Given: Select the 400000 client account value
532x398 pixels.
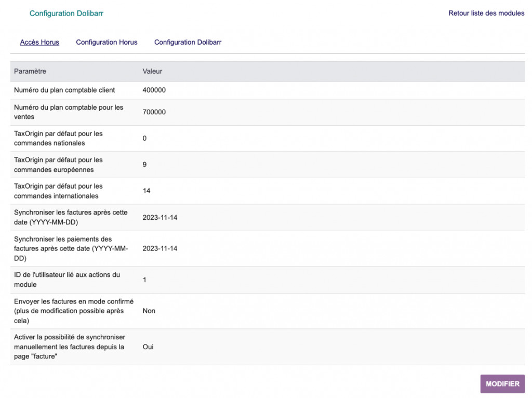Looking at the screenshot, I should [x=154, y=90].
